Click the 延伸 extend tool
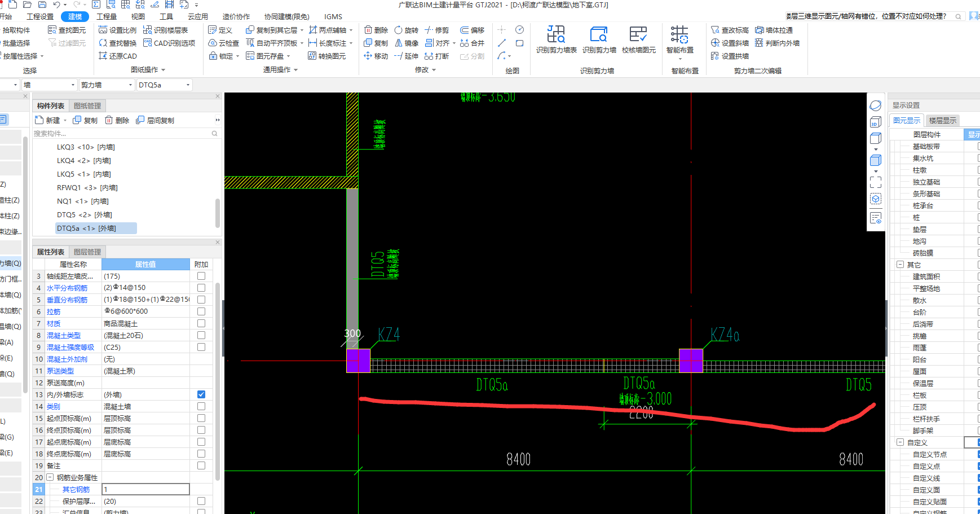 pos(407,56)
